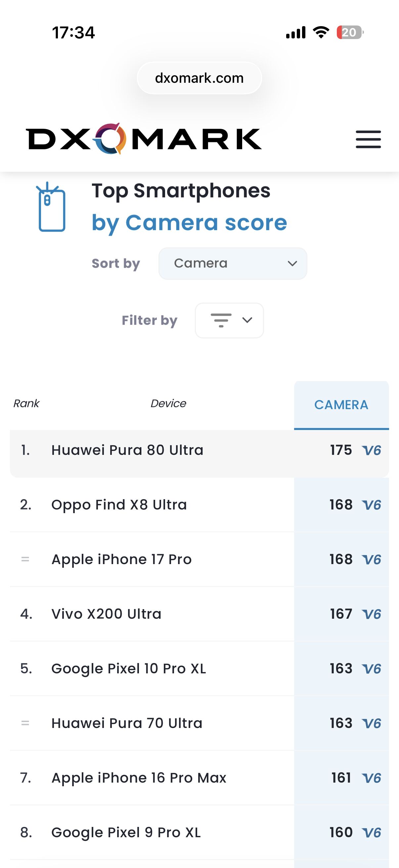Open the Sort by Camera dropdown
The image size is (399, 868).
coord(233,264)
